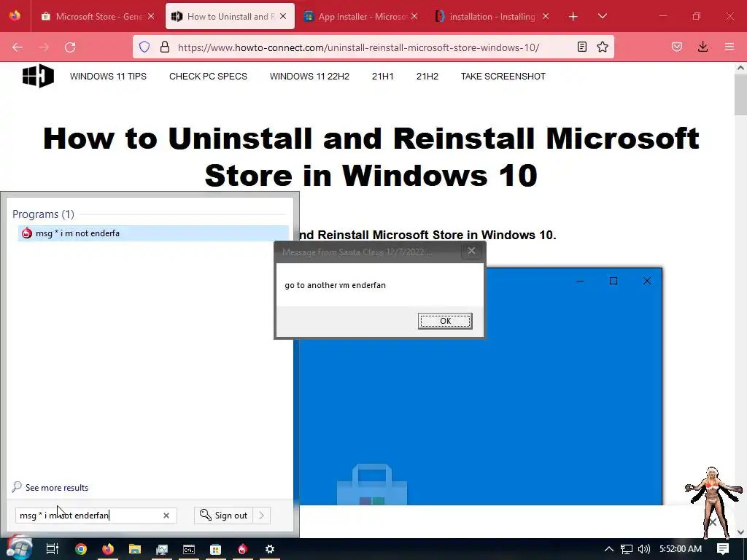The width and height of the screenshot is (747, 560).
Task: List all tabs with the chevron dropdown
Action: (x=602, y=16)
